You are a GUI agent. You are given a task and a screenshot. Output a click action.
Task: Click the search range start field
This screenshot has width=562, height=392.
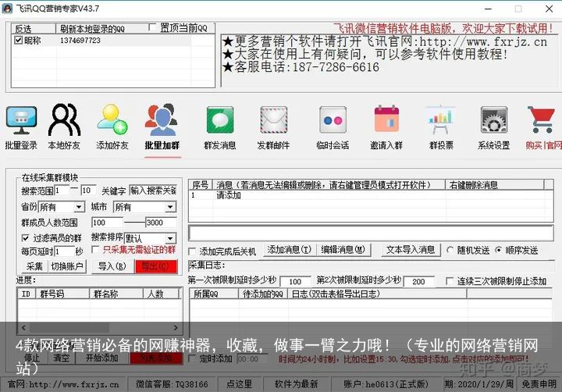pyautogui.click(x=62, y=191)
